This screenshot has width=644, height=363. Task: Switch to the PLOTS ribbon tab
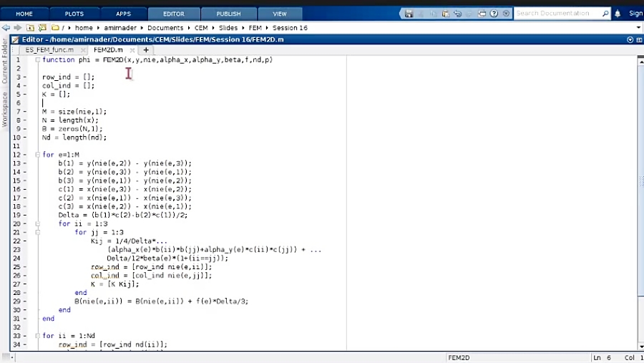[74, 14]
